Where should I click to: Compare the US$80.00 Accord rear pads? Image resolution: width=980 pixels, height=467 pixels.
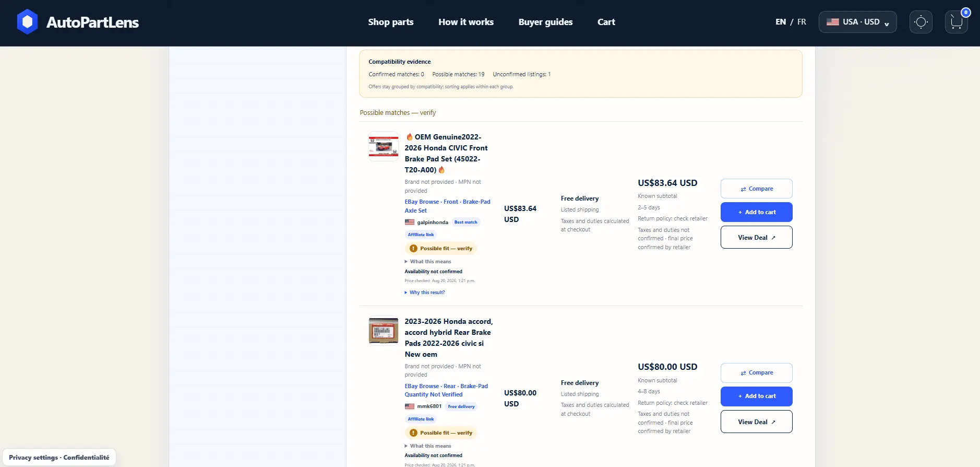[757, 373]
